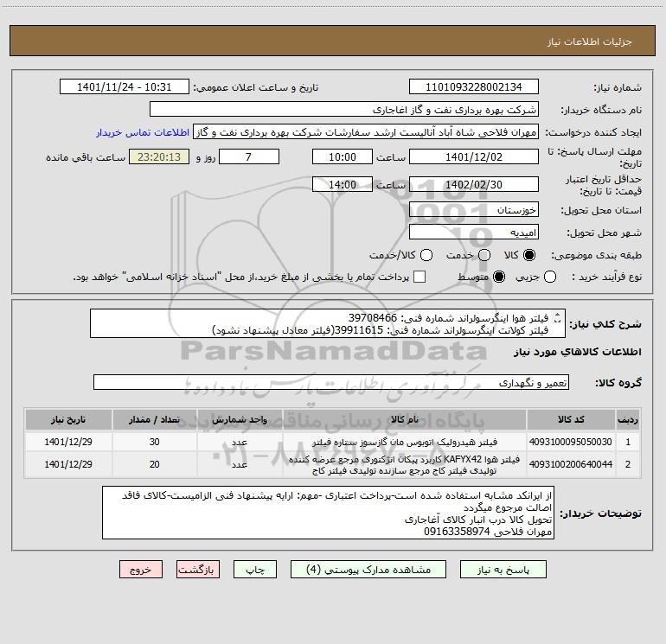Open اطلاعات تماس خریدار link
The width and height of the screenshot is (666, 644).
[x=143, y=132]
